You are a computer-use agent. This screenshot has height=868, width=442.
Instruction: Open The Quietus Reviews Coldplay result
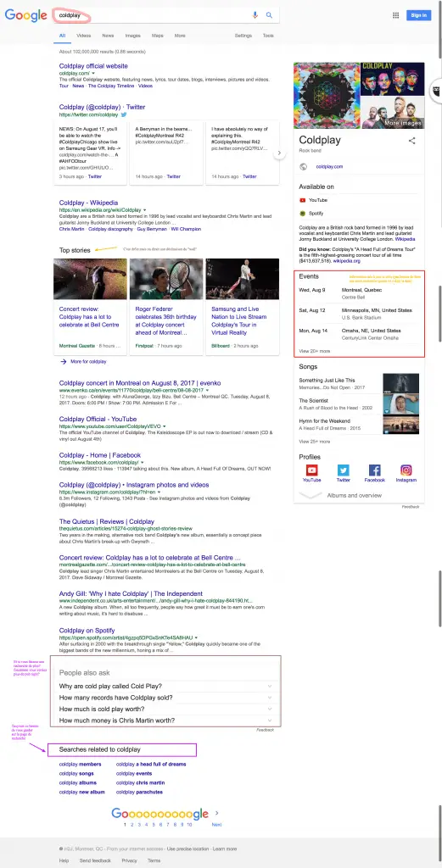coord(107,521)
